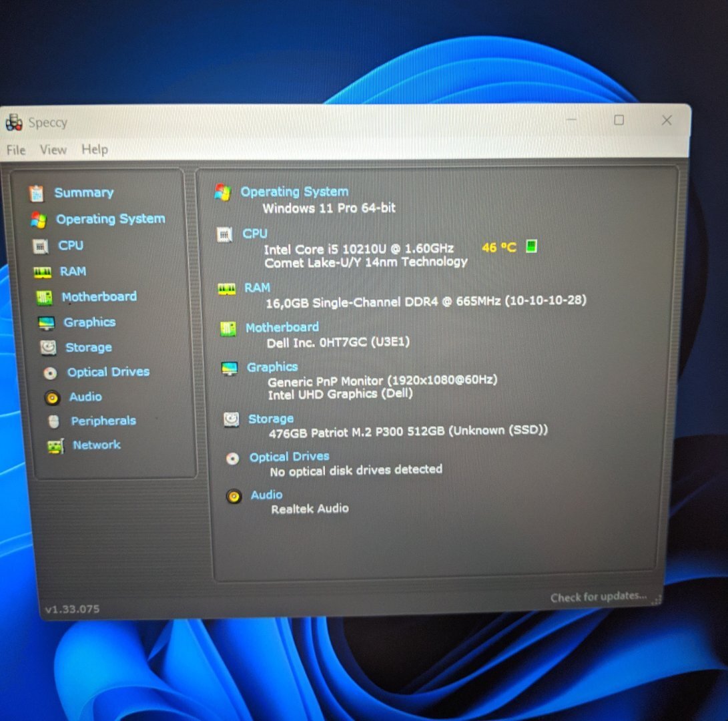The image size is (728, 721).
Task: Close the Speccy window
Action: 667,120
